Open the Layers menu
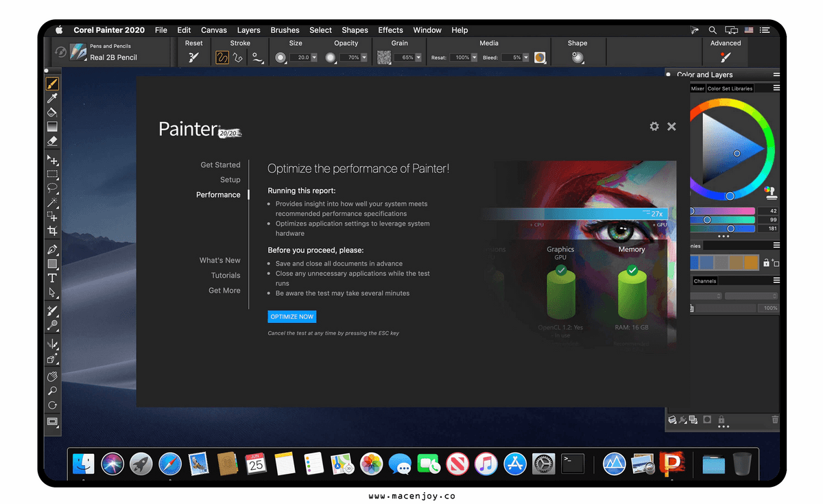823x504 pixels. pos(249,30)
